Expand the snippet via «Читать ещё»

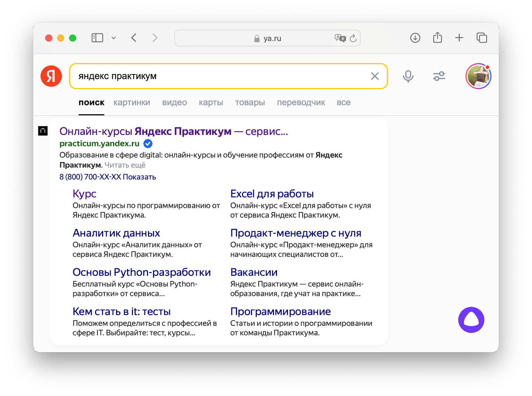tap(125, 165)
